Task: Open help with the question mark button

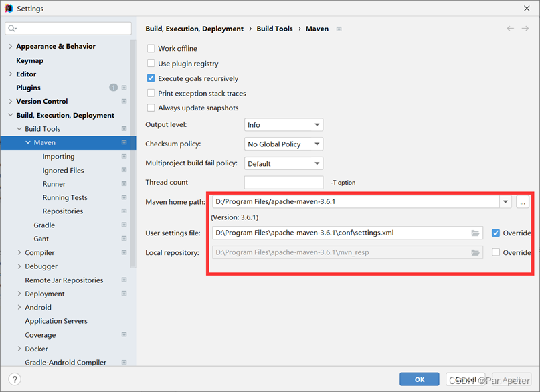Action: (15, 379)
